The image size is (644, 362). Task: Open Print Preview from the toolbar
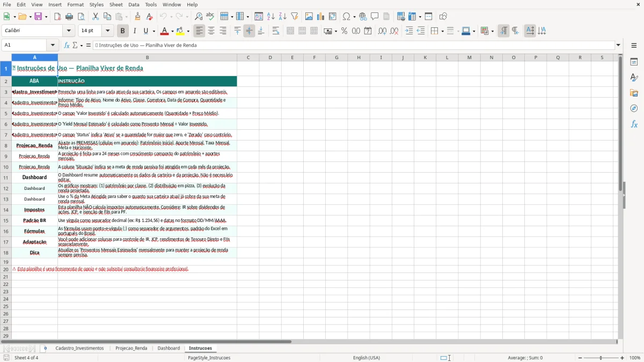pos(80,17)
